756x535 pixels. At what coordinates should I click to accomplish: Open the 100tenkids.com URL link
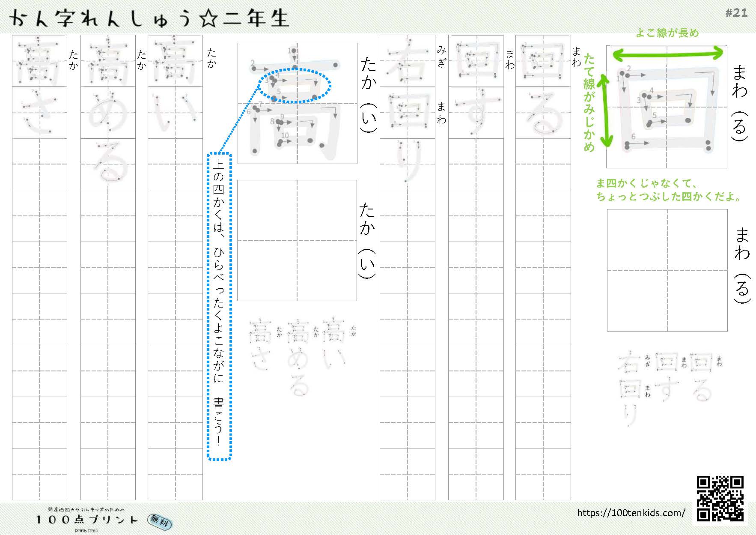pos(631,513)
